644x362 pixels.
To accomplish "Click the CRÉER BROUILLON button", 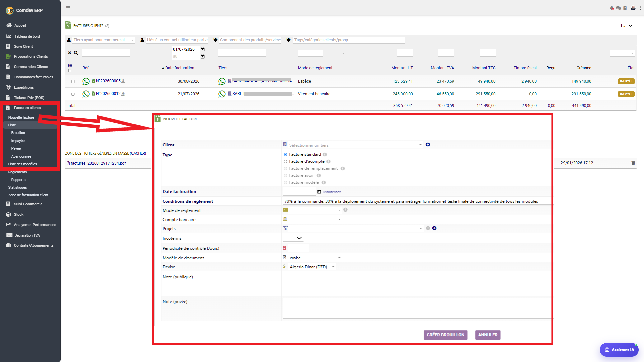I will pyautogui.click(x=445, y=335).
